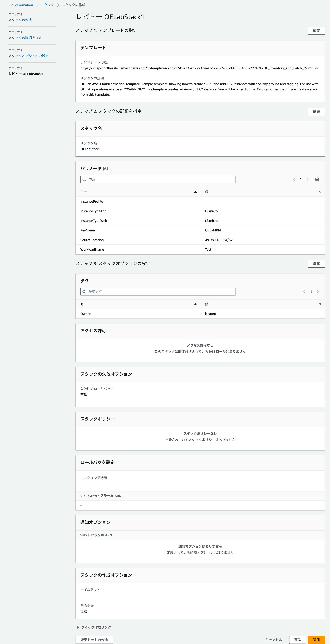Open the 値 column filter in the parameters table

(320, 192)
